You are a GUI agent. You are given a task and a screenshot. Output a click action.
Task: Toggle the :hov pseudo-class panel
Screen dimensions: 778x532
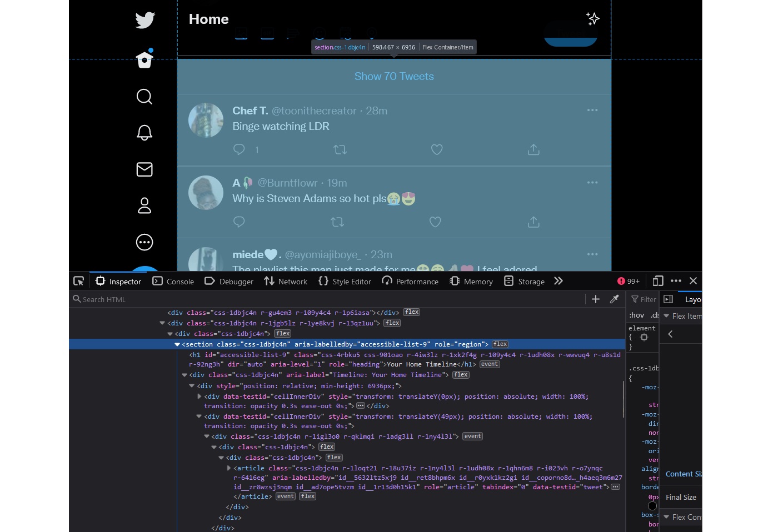point(637,315)
